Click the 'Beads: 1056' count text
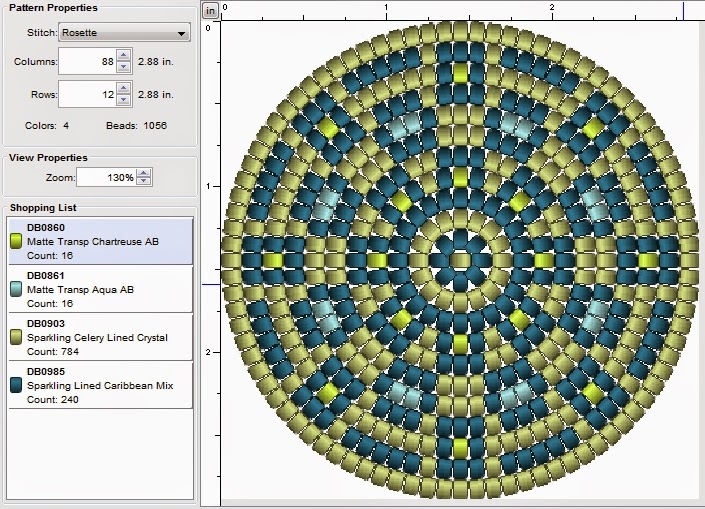 coord(136,125)
